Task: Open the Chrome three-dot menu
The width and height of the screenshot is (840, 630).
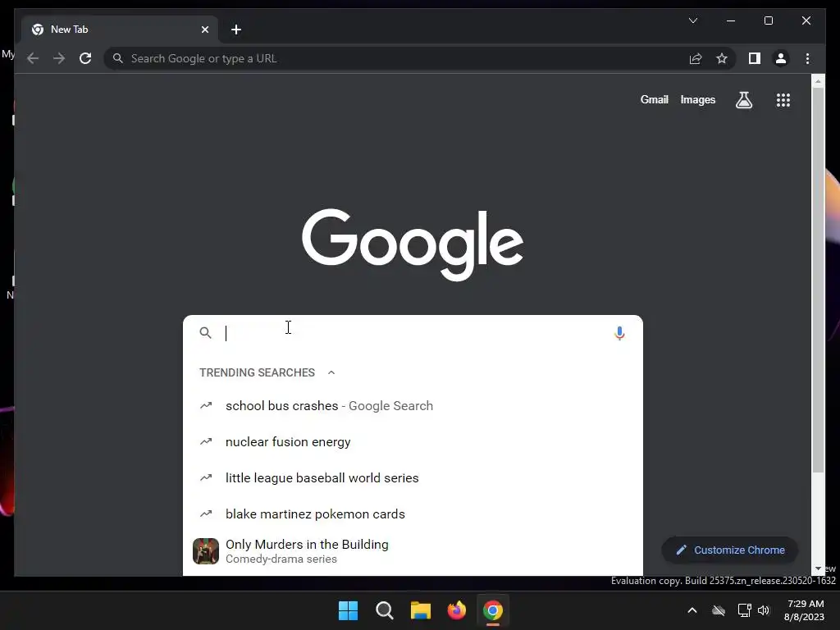Action: pos(807,58)
